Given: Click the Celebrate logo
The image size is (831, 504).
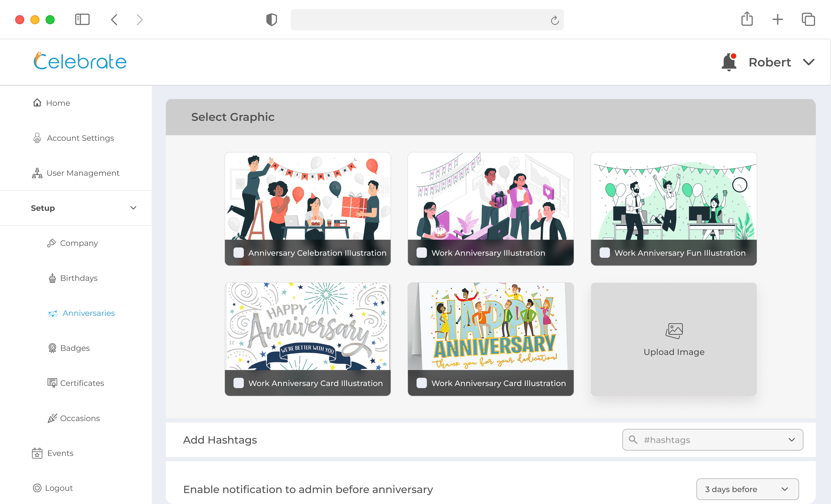Looking at the screenshot, I should point(80,61).
